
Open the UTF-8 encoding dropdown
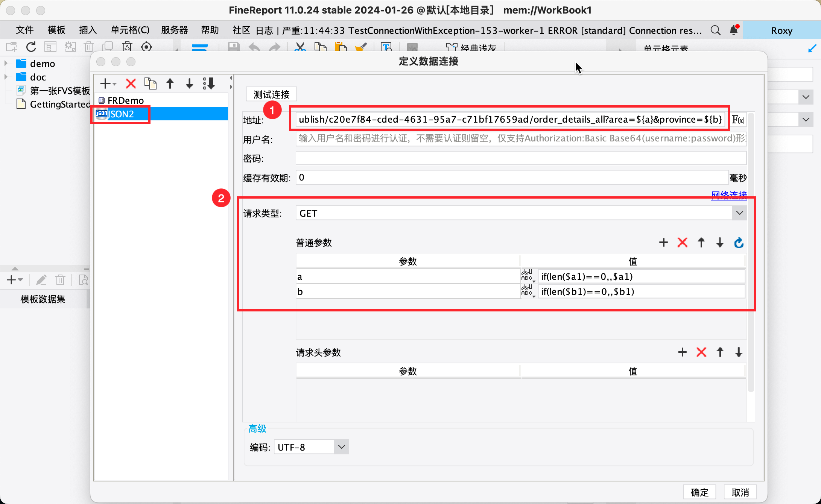[x=341, y=447]
